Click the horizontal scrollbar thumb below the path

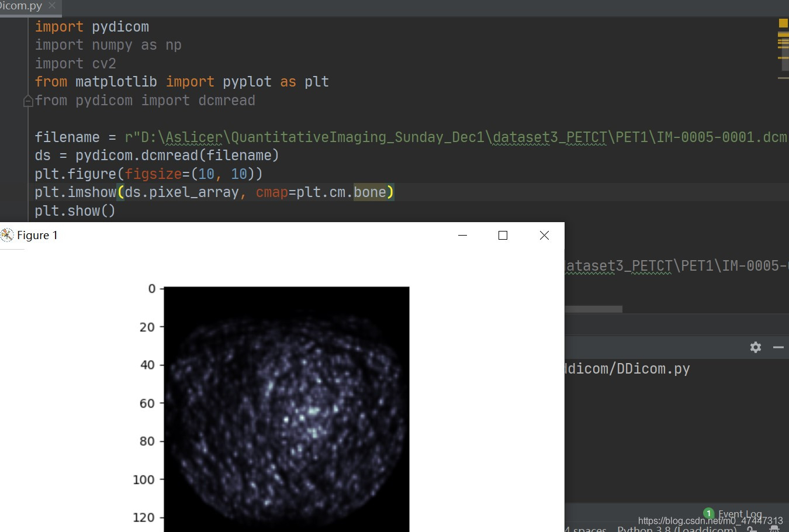[x=593, y=309]
